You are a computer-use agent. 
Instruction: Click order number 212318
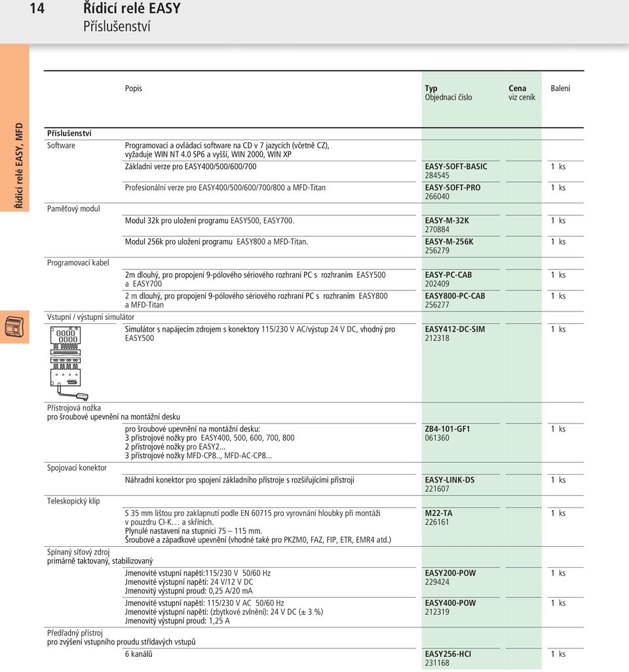point(437,338)
